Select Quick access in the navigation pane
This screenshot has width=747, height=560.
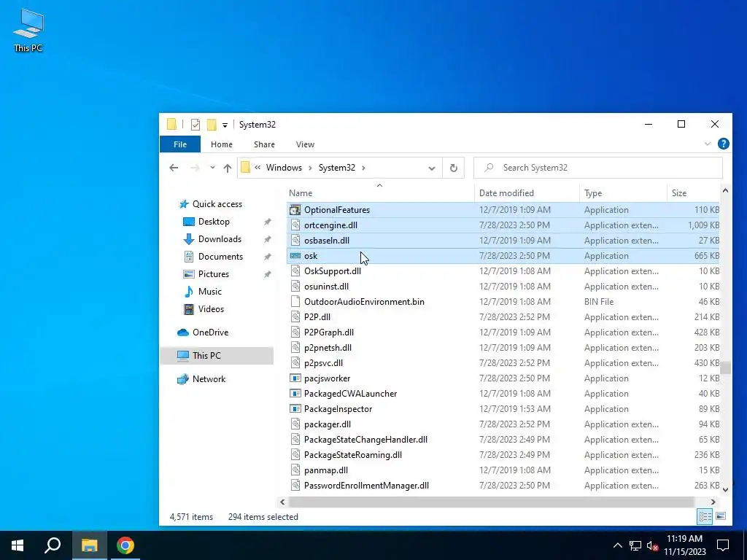pyautogui.click(x=217, y=204)
